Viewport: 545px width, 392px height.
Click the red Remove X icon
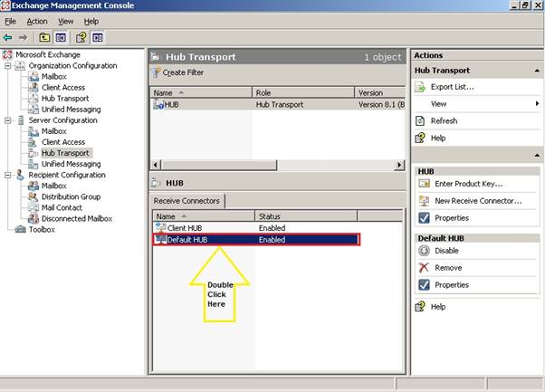424,268
